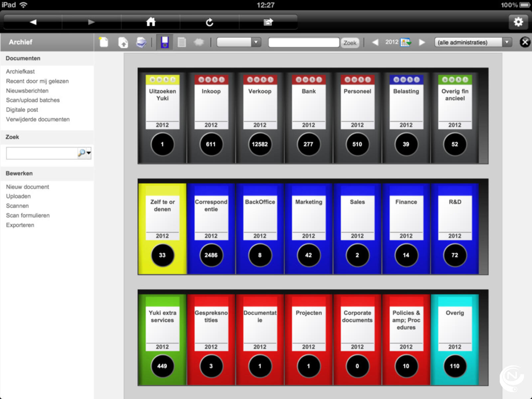Click the new document icon in toolbar
Image resolution: width=532 pixels, height=399 pixels.
pyautogui.click(x=104, y=42)
